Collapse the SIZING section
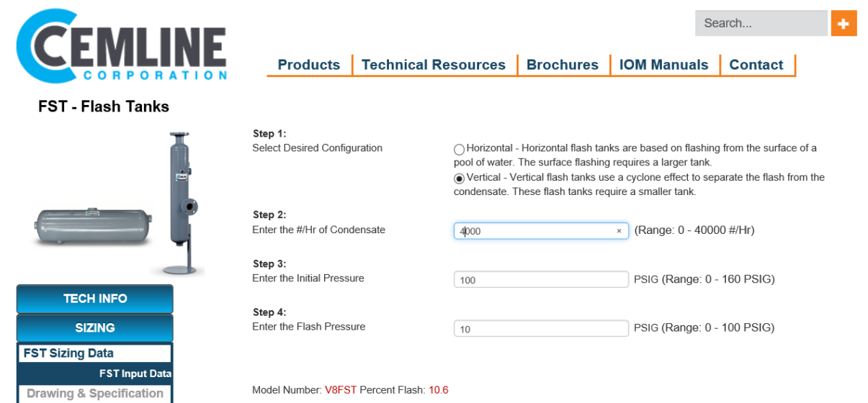This screenshot has width=868, height=403. 94,328
